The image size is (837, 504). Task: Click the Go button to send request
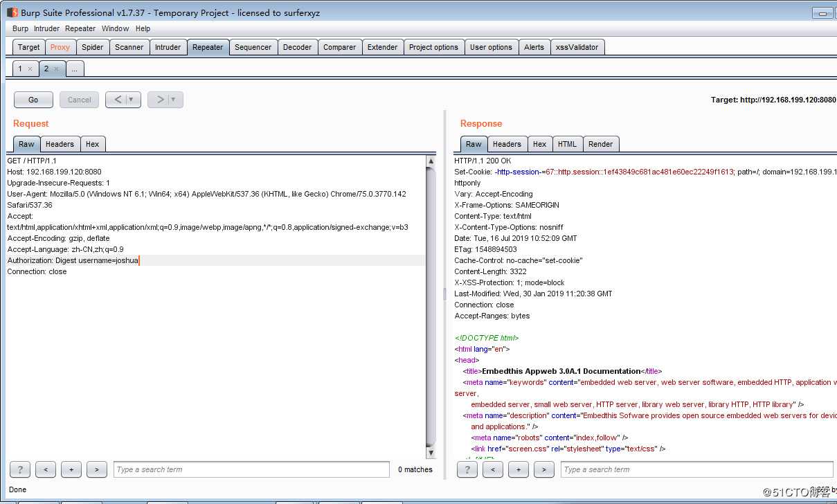tap(33, 100)
